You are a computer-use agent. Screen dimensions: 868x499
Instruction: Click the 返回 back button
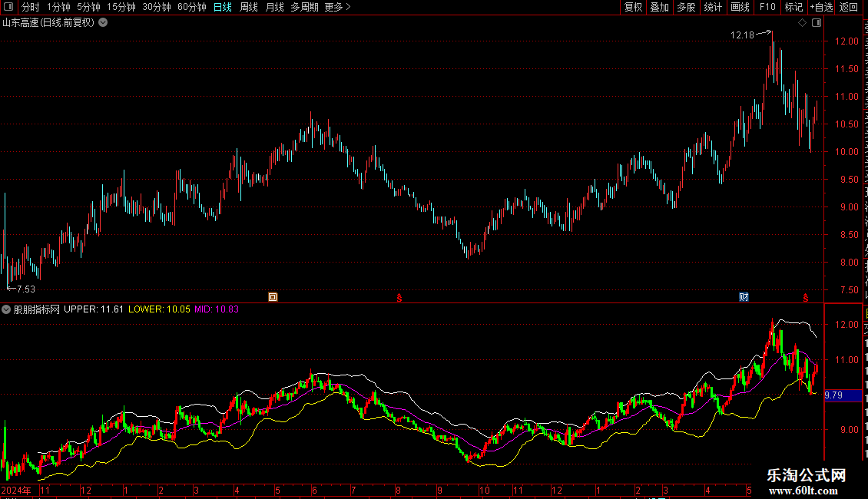[x=848, y=7]
